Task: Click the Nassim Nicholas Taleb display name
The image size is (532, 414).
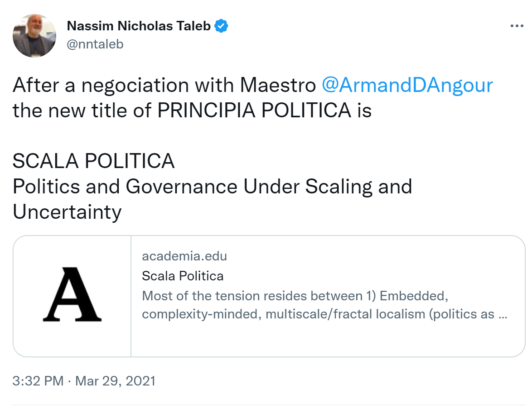Action: [x=139, y=26]
